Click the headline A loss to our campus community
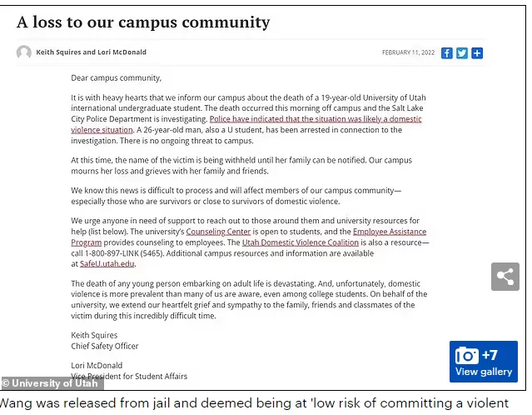 (x=143, y=22)
